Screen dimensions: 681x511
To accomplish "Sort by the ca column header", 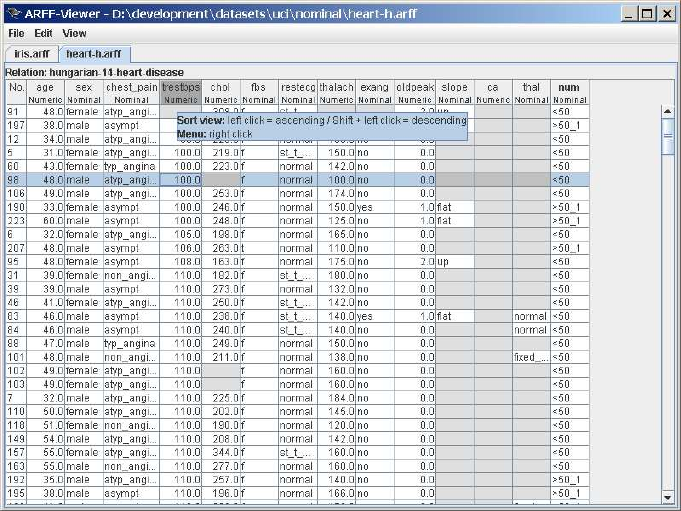I will point(493,93).
